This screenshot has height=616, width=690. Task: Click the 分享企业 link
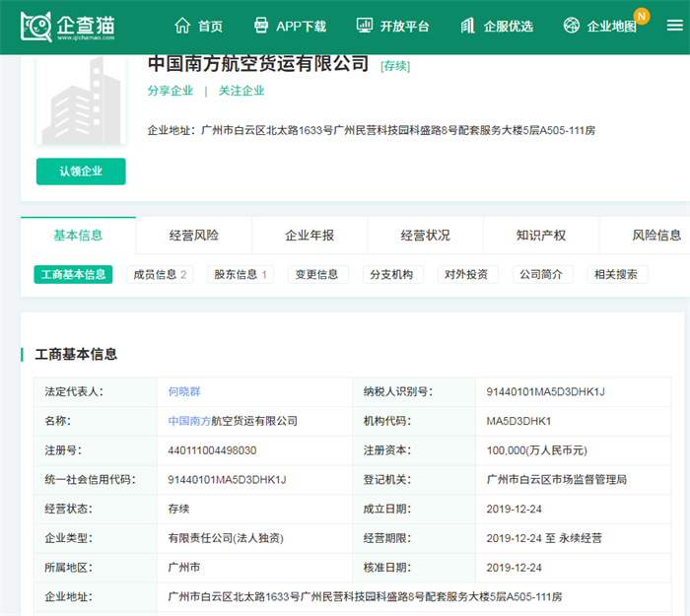(x=171, y=91)
